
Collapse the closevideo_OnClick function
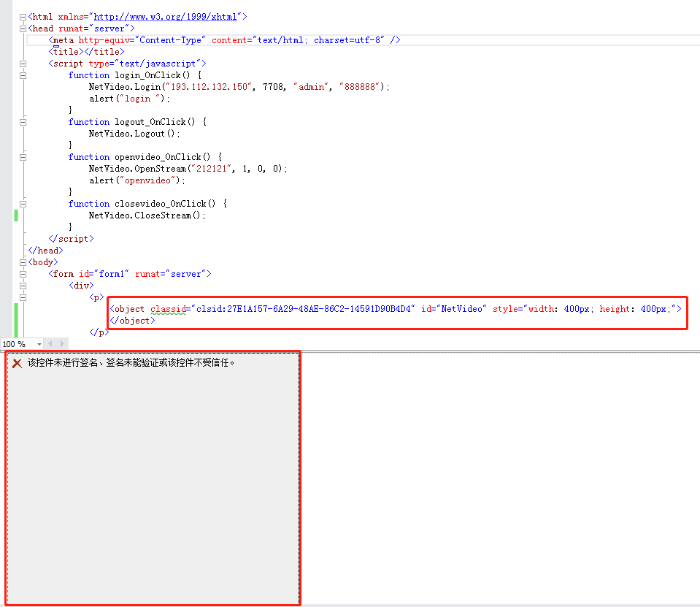(x=23, y=204)
